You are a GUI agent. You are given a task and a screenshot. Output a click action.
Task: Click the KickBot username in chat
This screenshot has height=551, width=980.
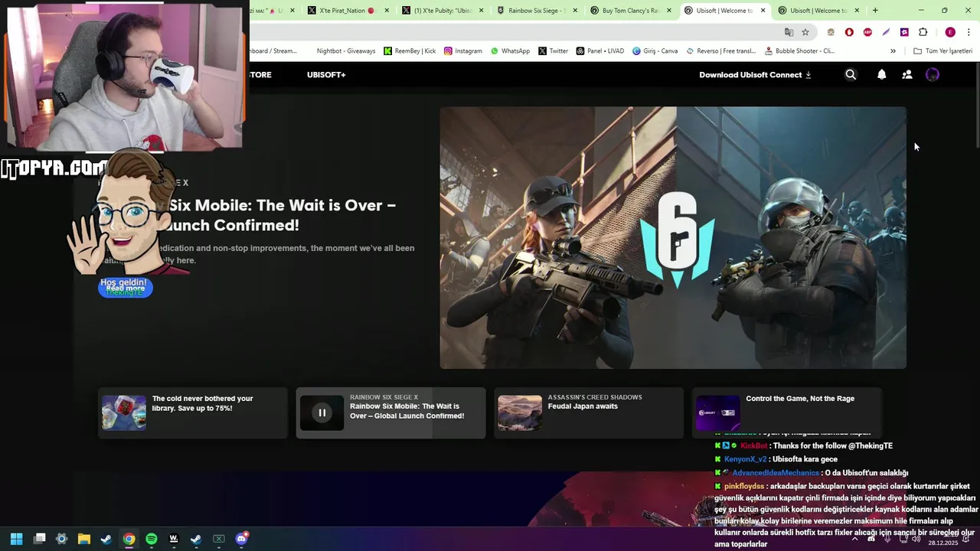pos(753,445)
